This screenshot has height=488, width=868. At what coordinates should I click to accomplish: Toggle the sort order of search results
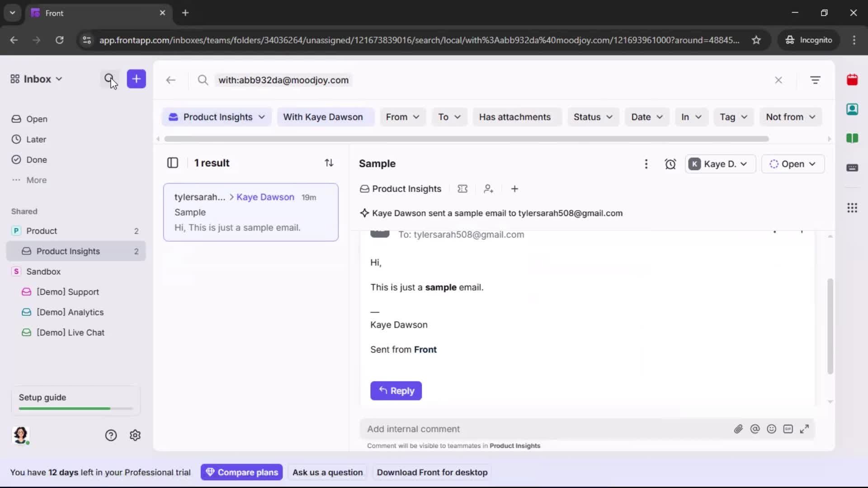point(330,163)
